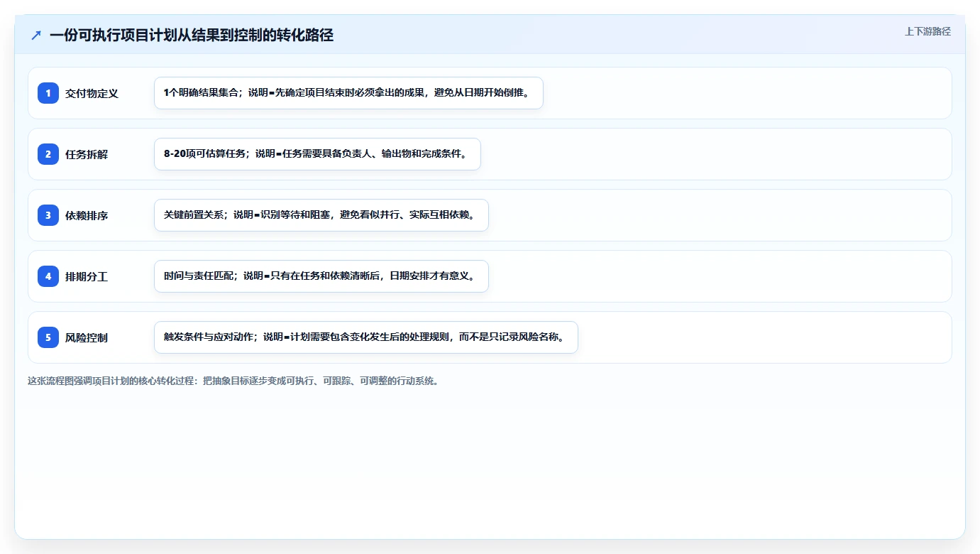The width and height of the screenshot is (980, 554).
Task: Open the description box starting 关键前置关系
Action: 321,215
